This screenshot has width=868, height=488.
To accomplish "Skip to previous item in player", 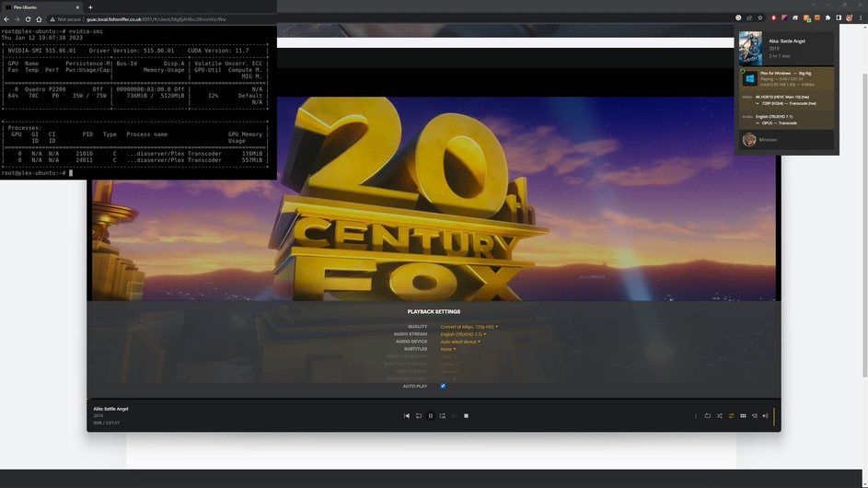I will (x=406, y=416).
